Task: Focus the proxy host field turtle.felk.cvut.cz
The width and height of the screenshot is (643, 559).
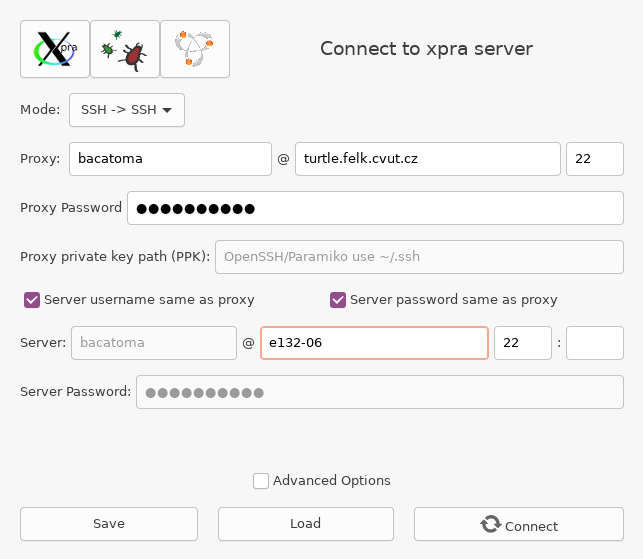Action: click(427, 159)
